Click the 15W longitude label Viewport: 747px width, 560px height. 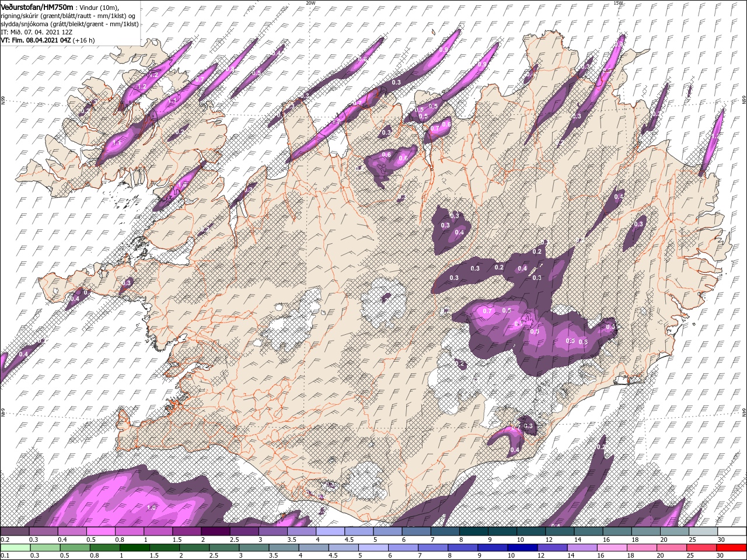pyautogui.click(x=618, y=3)
